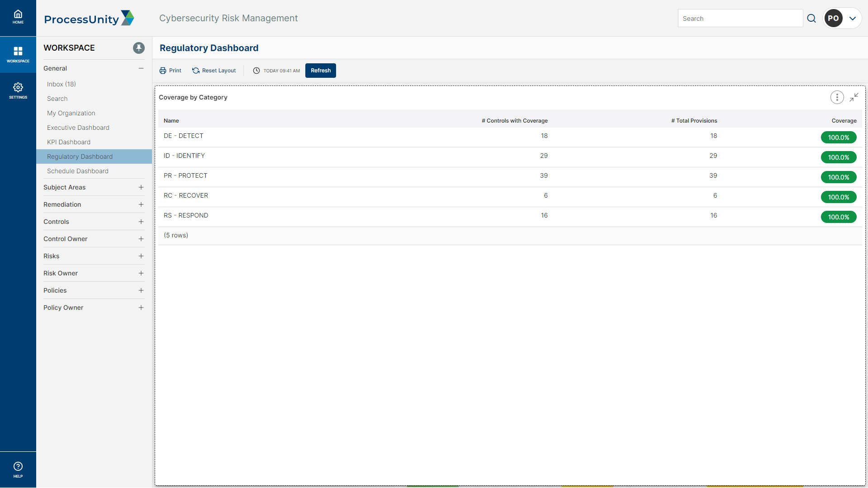Open Help icon at bottom left
Viewport: 868px width, 488px height.
[x=18, y=469]
